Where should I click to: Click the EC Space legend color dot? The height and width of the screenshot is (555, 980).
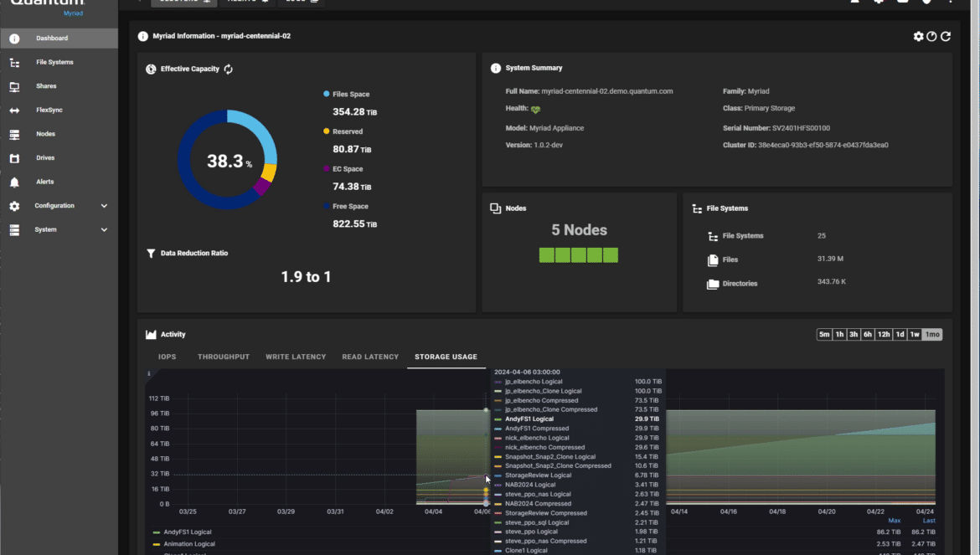click(x=327, y=168)
